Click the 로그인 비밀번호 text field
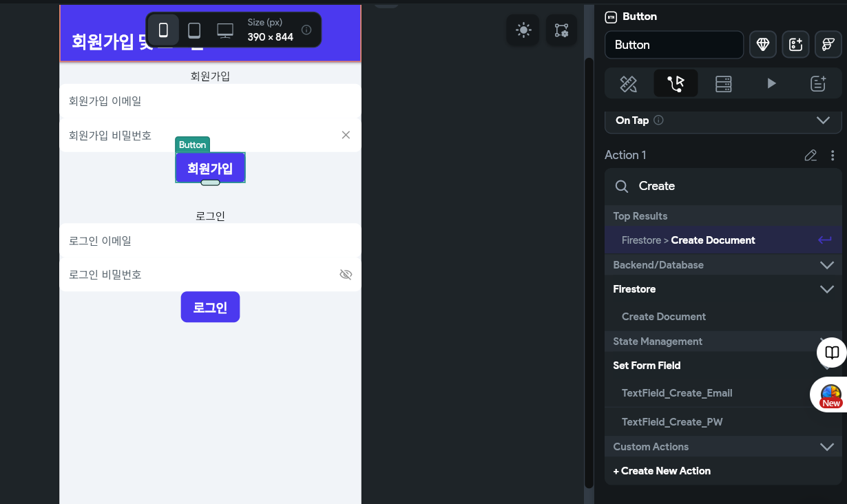The height and width of the screenshot is (504, 847). 210,275
